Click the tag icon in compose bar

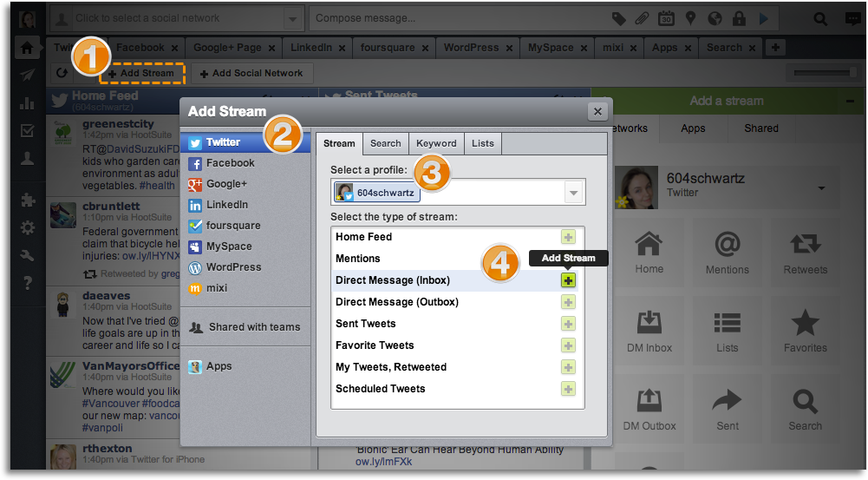(x=618, y=19)
